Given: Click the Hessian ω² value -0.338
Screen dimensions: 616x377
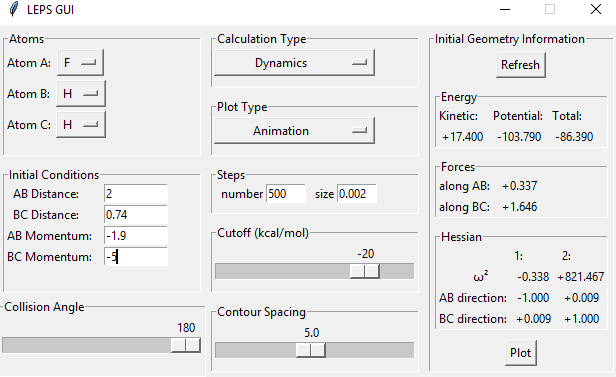Looking at the screenshot, I should [533, 277].
